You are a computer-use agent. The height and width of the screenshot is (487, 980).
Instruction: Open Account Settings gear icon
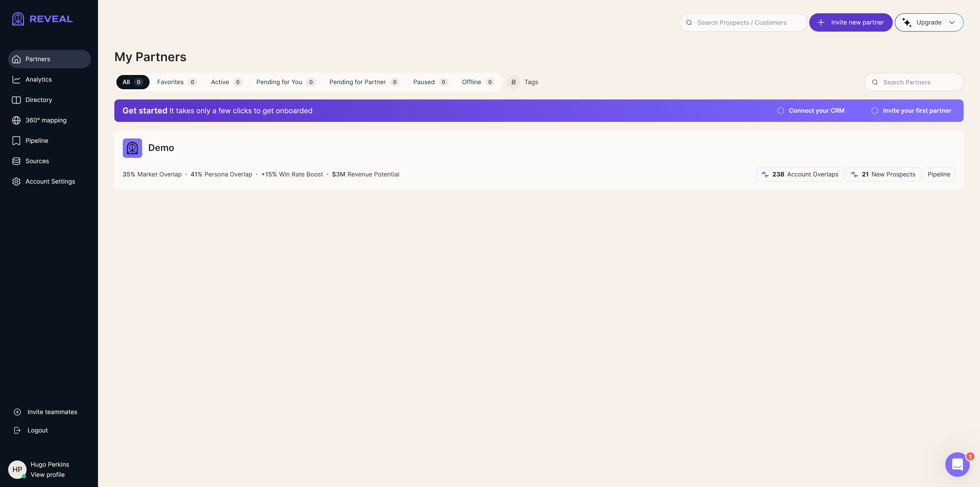(16, 181)
